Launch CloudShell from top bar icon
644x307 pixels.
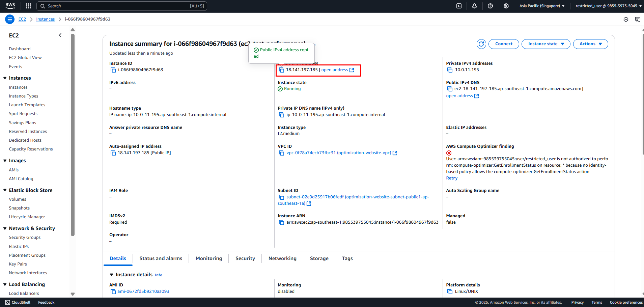459,6
